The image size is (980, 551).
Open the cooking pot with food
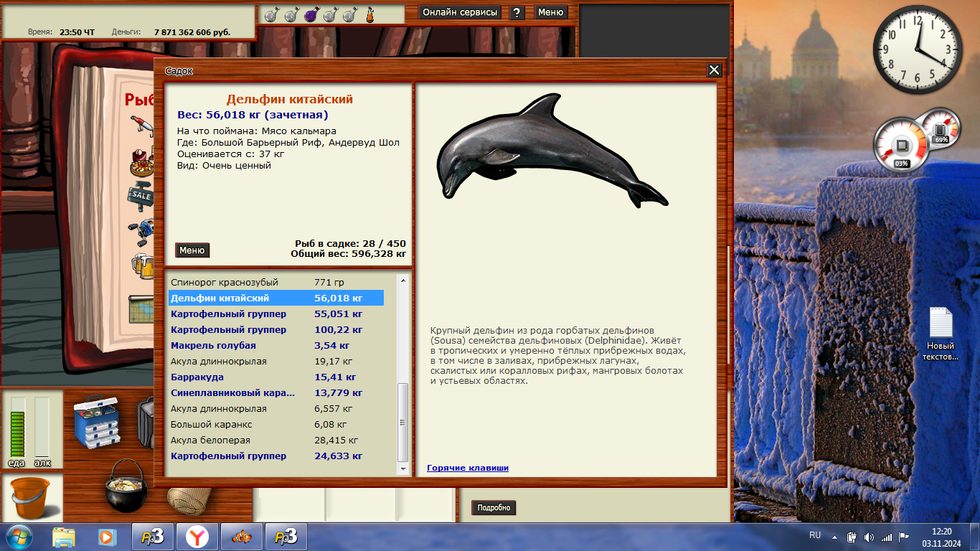pyautogui.click(x=126, y=487)
